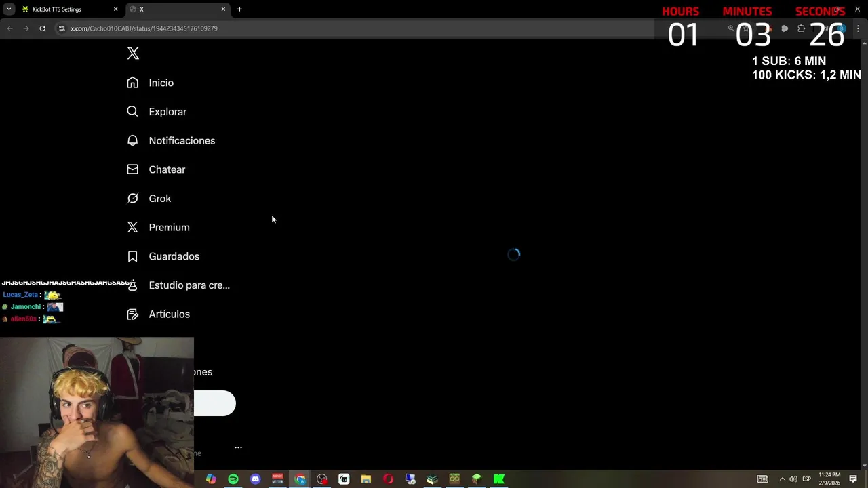Open the tab search dropdown
The image size is (868, 488).
pos(9,9)
